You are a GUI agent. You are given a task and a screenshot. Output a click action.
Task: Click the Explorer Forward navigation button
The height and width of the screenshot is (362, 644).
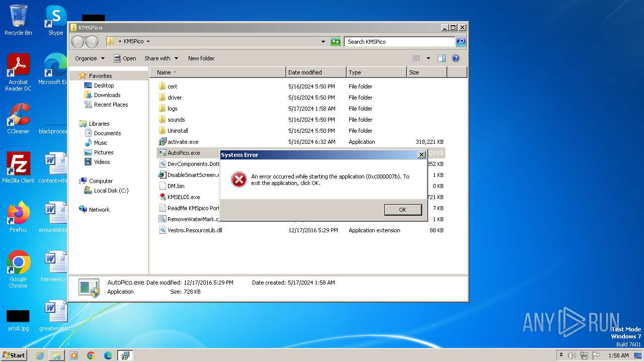point(92,42)
